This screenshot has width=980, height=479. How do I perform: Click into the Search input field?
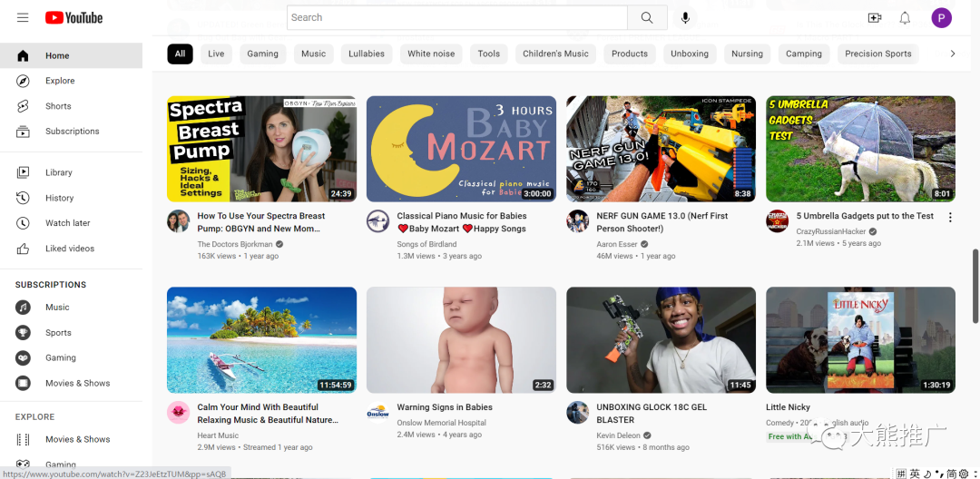[x=456, y=18]
